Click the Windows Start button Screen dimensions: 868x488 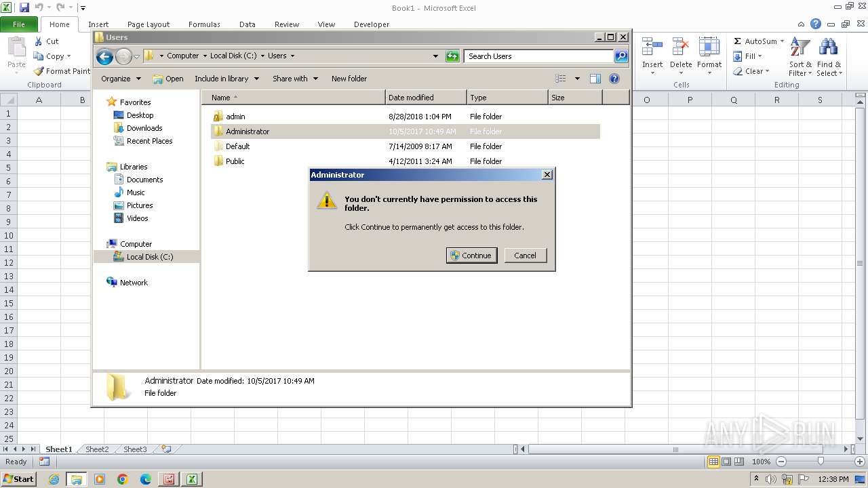(18, 479)
